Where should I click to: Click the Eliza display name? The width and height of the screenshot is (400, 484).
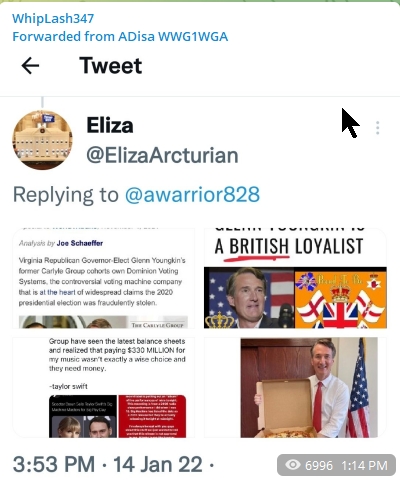pyautogui.click(x=110, y=125)
